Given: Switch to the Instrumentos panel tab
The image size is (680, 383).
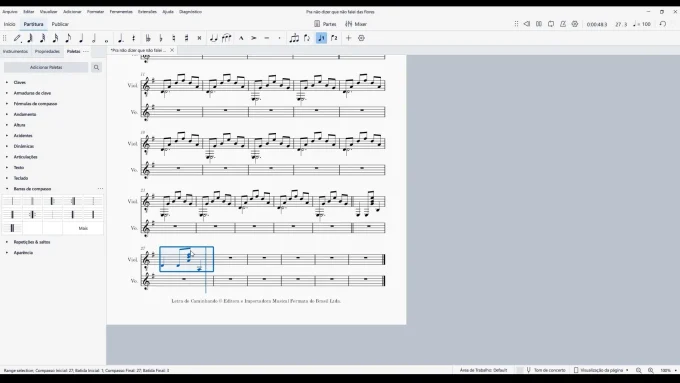Looking at the screenshot, I should [x=15, y=51].
